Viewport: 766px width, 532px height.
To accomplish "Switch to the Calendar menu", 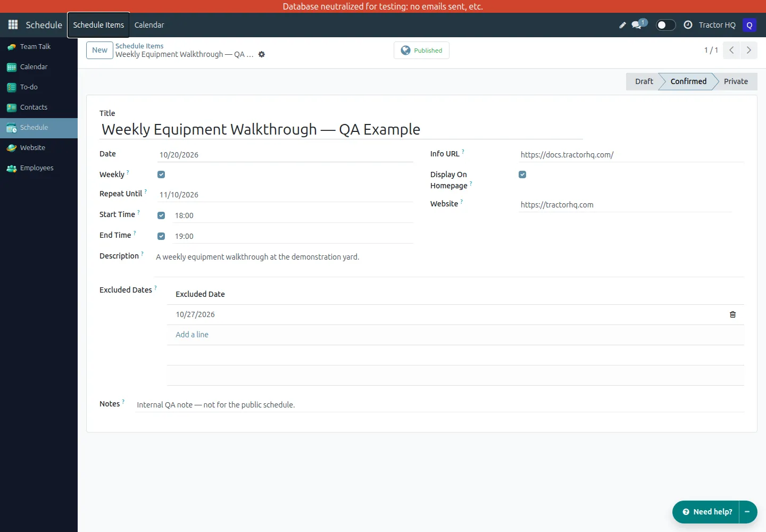I will [x=149, y=25].
